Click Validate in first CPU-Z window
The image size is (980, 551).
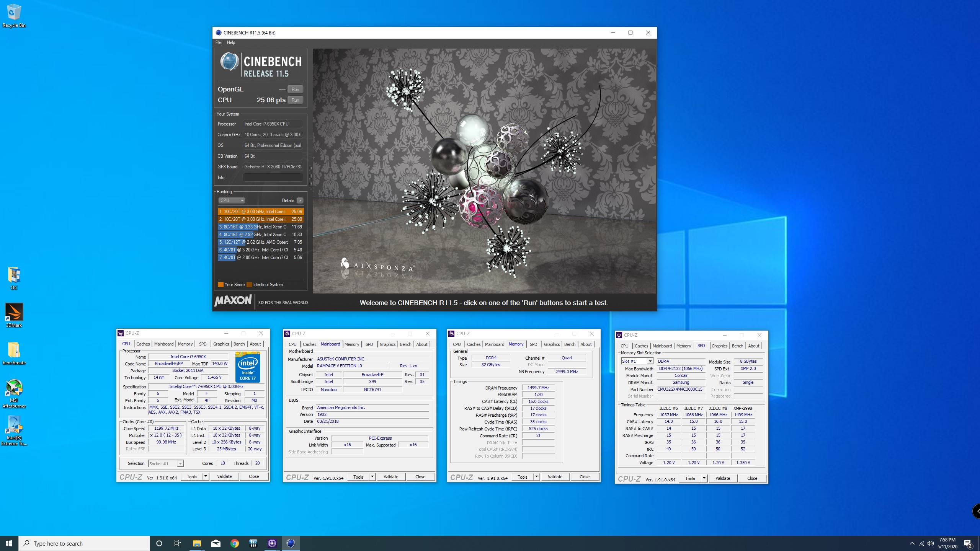[x=224, y=476]
